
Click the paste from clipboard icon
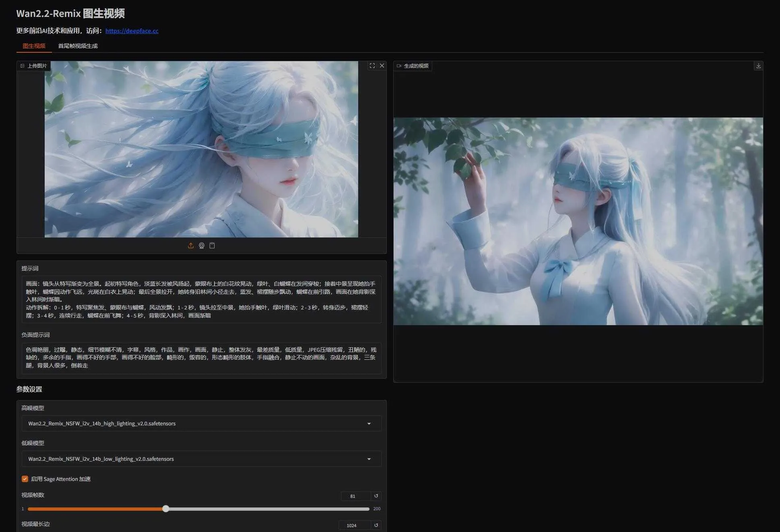tap(212, 245)
